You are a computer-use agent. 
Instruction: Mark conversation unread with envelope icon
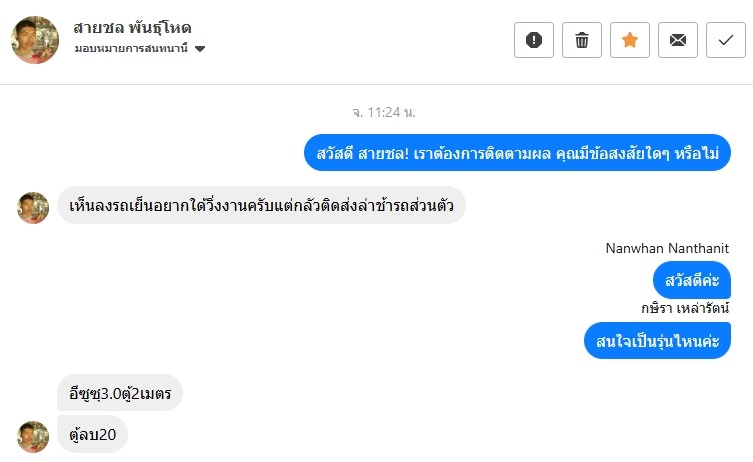(x=677, y=40)
